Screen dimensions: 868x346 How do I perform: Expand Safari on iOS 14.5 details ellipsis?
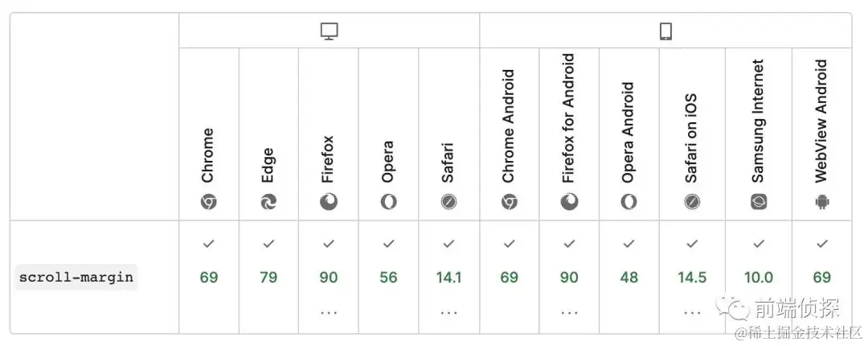click(x=691, y=312)
